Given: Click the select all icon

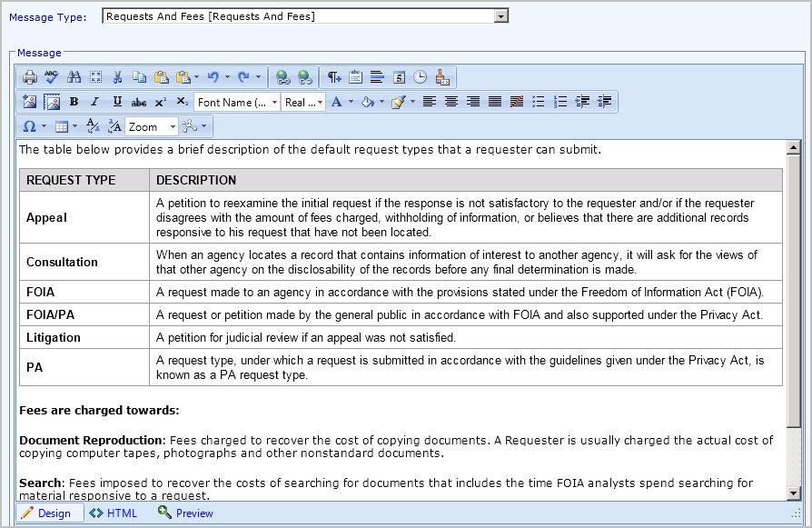Looking at the screenshot, I should pyautogui.click(x=95, y=77).
